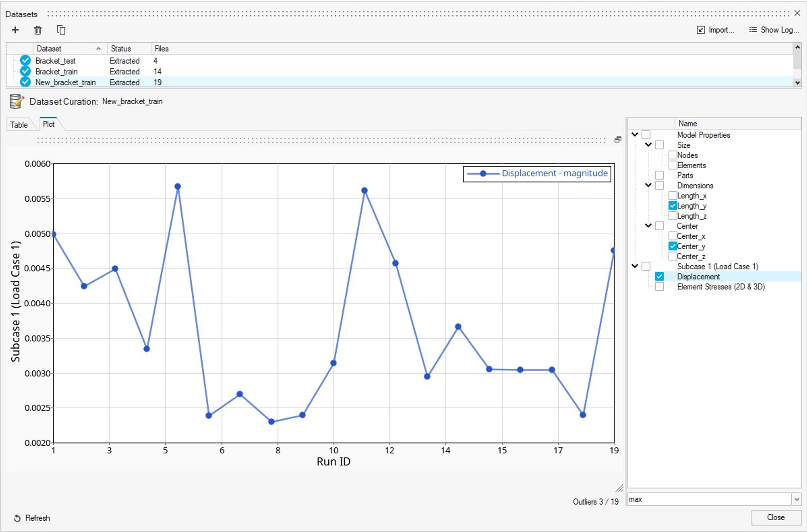
Task: Open the Show Log list icon
Action: click(x=753, y=30)
